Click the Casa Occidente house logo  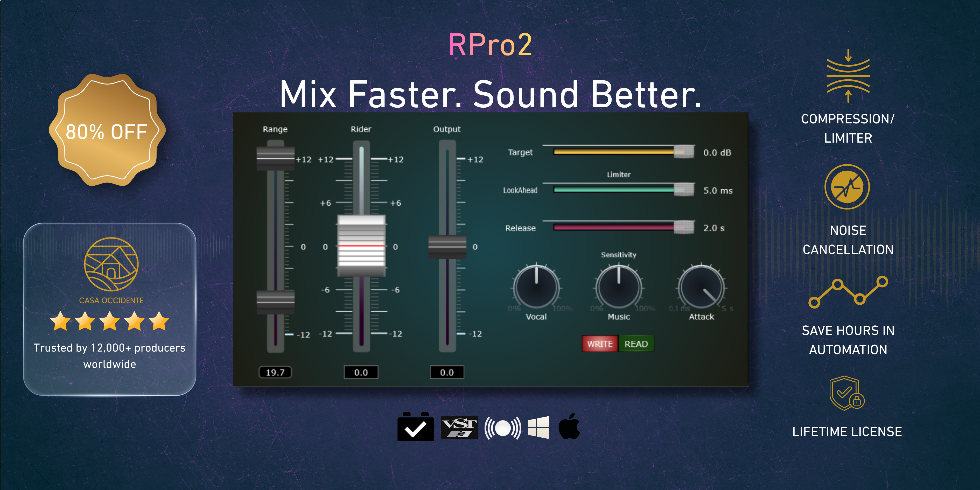pyautogui.click(x=111, y=264)
